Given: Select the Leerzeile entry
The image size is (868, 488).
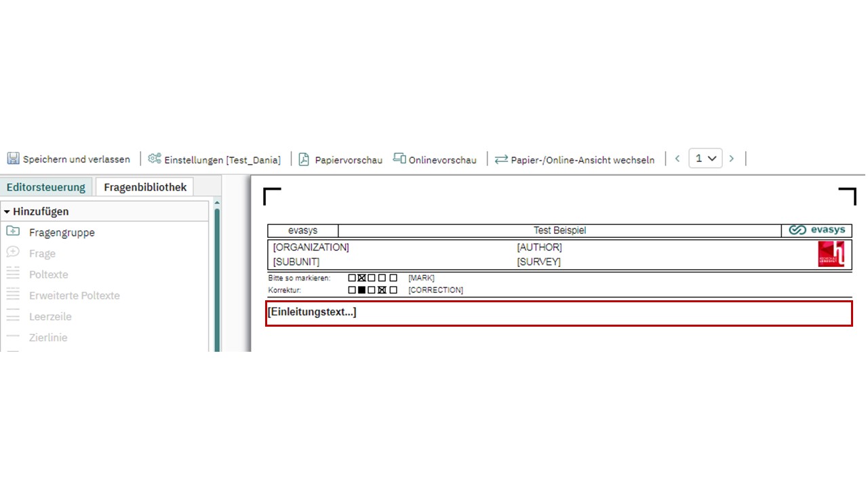Looking at the screenshot, I should tap(50, 317).
